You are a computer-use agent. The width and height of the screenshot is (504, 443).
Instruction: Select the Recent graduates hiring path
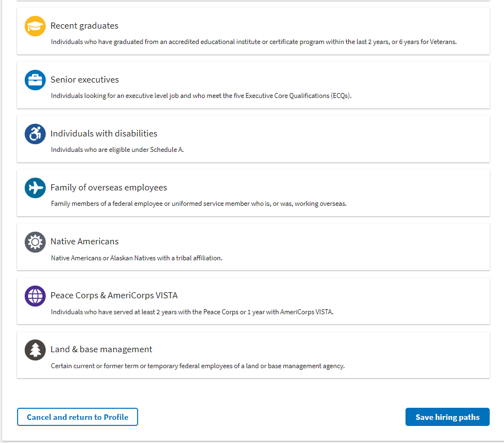[84, 26]
